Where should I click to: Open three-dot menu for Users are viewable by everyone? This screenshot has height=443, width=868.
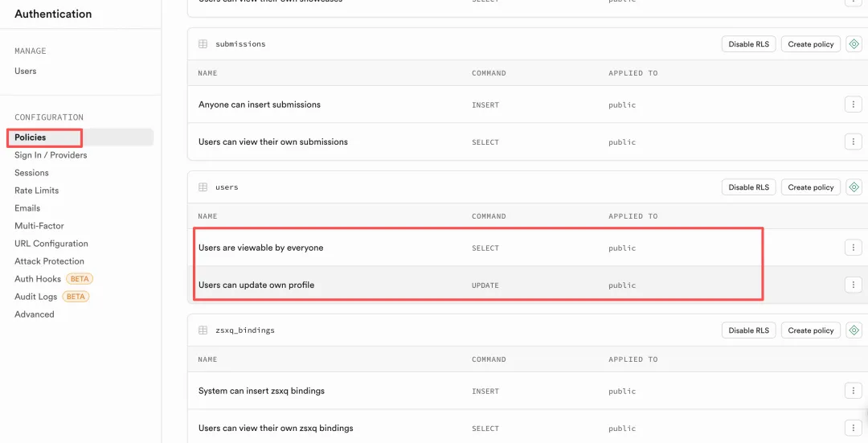click(x=853, y=248)
